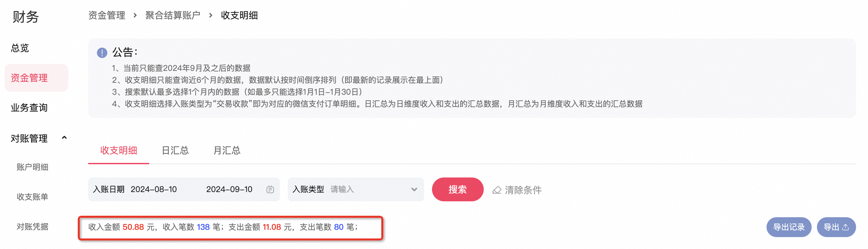The image size is (868, 249).
Task: Switch to the 日汇总 tab
Action: [x=175, y=151]
